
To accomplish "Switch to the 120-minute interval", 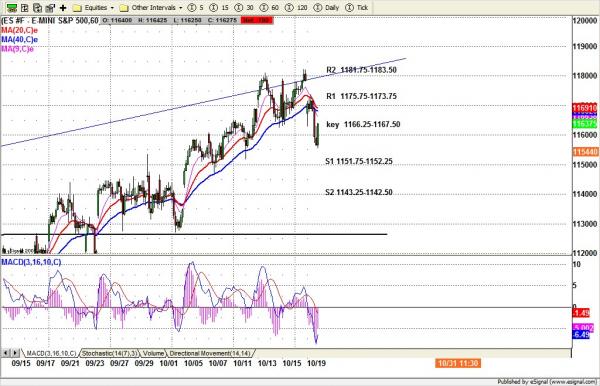I will tap(296, 8).
